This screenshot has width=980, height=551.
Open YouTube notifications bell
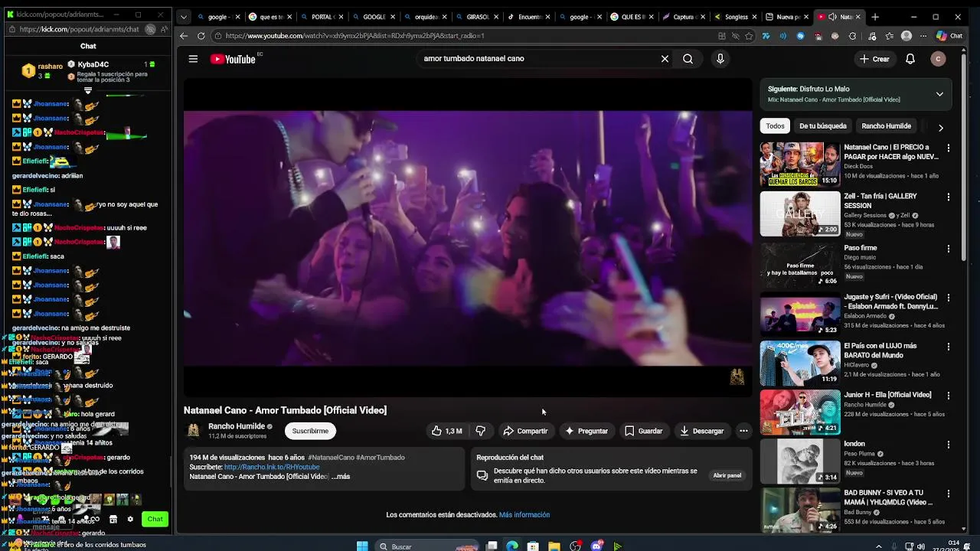pos(910,59)
